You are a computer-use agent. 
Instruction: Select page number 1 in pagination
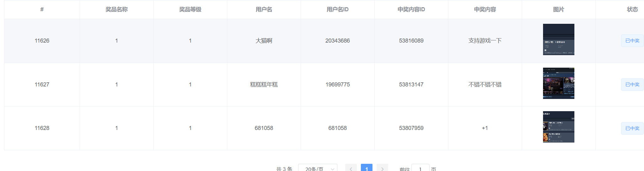pyautogui.click(x=367, y=168)
